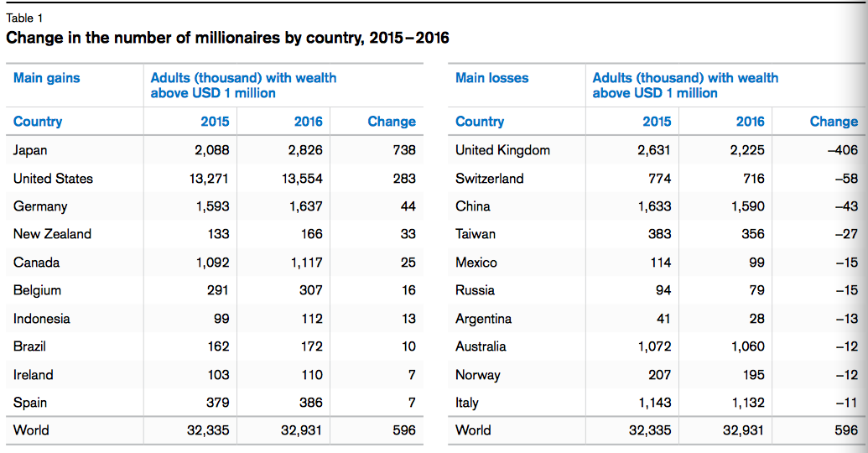This screenshot has height=453, width=868.
Task: Click the "Table 1" caption label
Action: coord(23,18)
